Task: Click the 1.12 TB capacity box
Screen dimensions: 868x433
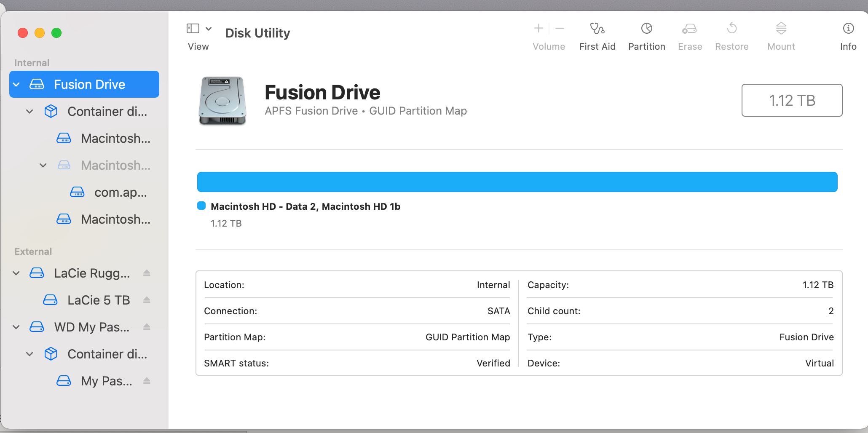Action: coord(792,100)
